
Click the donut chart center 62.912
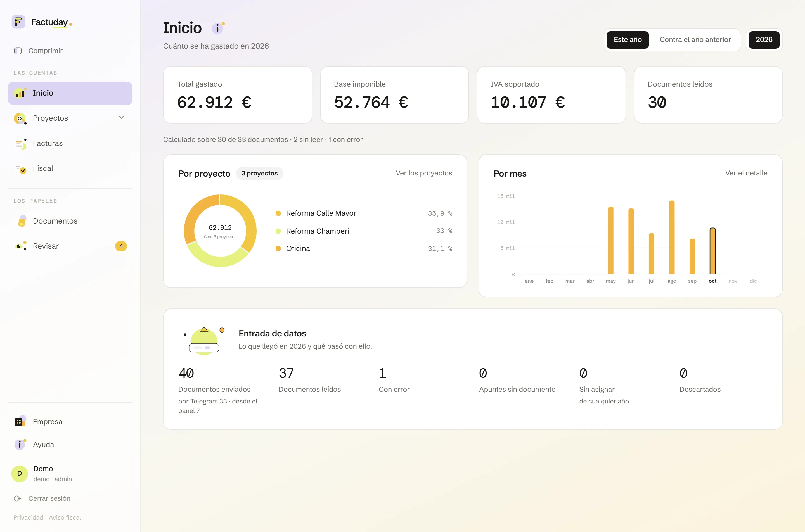click(x=220, y=228)
